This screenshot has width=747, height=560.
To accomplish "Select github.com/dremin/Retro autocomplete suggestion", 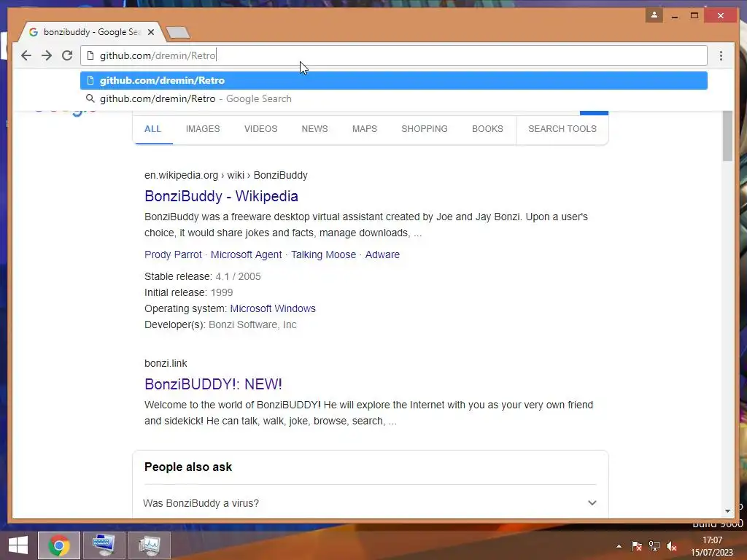I will 393,80.
